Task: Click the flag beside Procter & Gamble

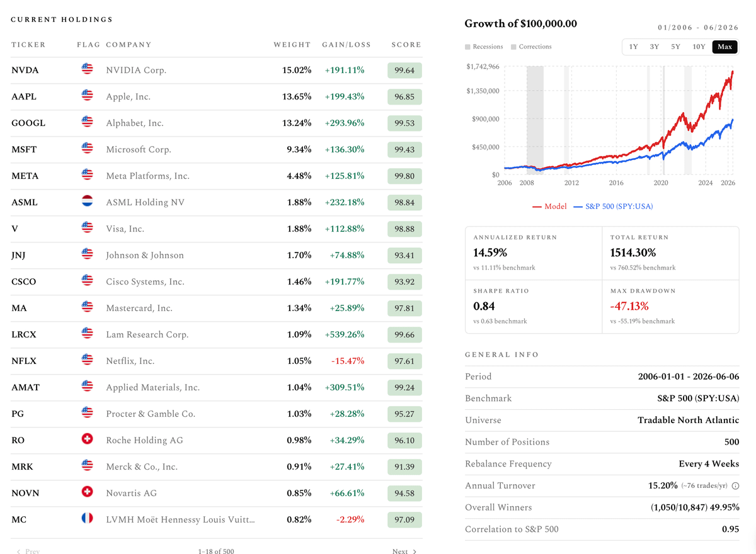Action: (88, 413)
